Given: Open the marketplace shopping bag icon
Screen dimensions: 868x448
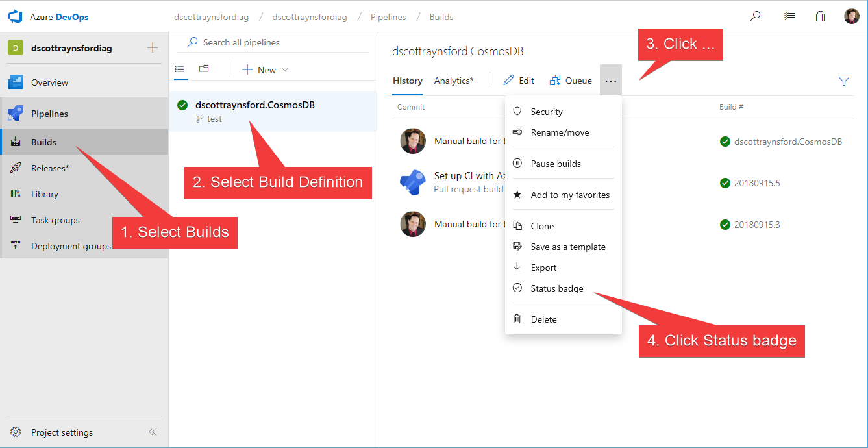Looking at the screenshot, I should tap(821, 17).
